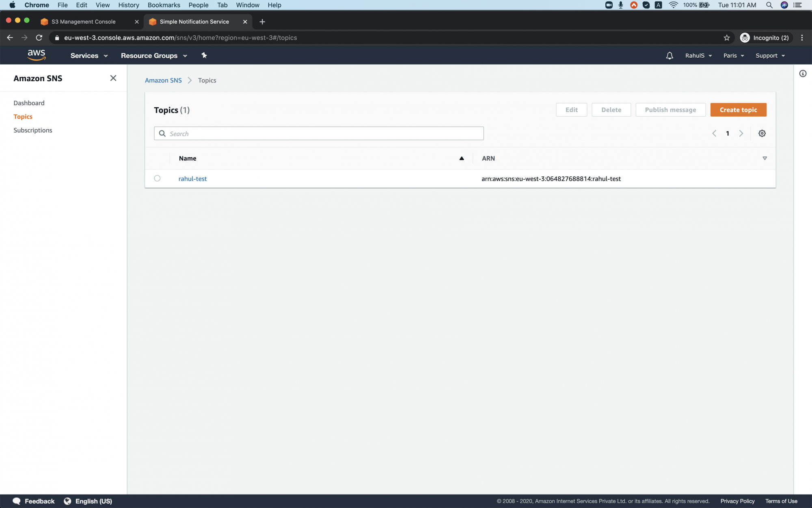
Task: Click the Feedback speech bubble icon
Action: click(x=17, y=501)
